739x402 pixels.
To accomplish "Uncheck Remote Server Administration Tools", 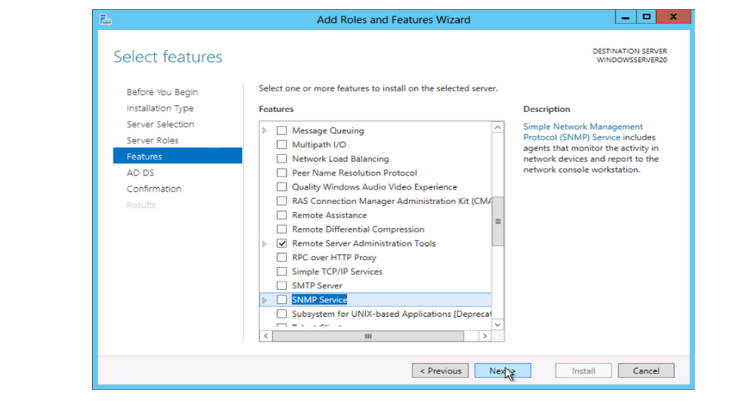I will point(282,243).
